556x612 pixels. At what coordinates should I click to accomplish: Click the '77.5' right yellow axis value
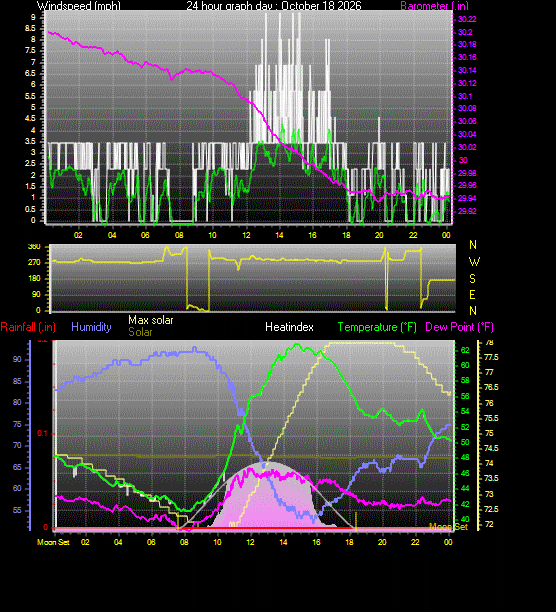pyautogui.click(x=492, y=358)
